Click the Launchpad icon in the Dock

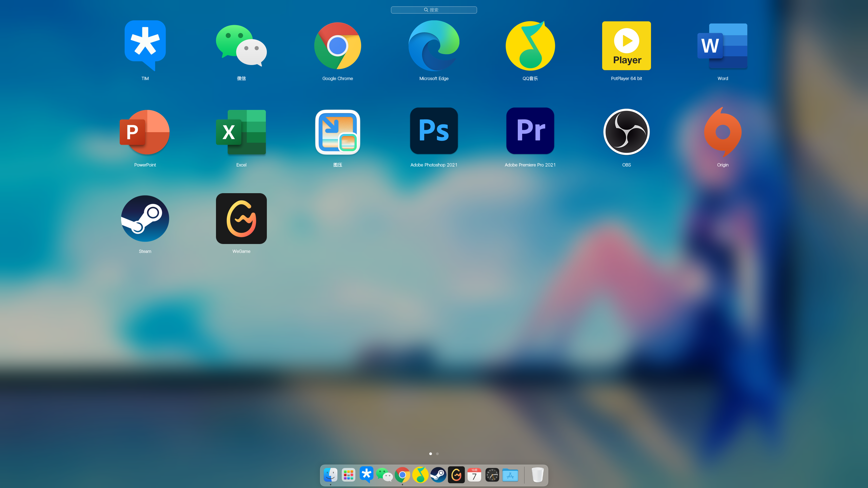349,475
